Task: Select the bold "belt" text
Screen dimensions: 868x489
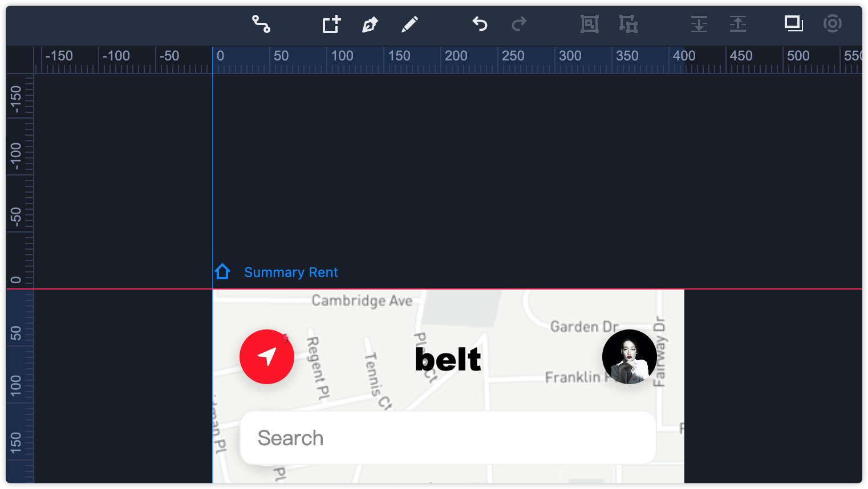Action: 448,360
